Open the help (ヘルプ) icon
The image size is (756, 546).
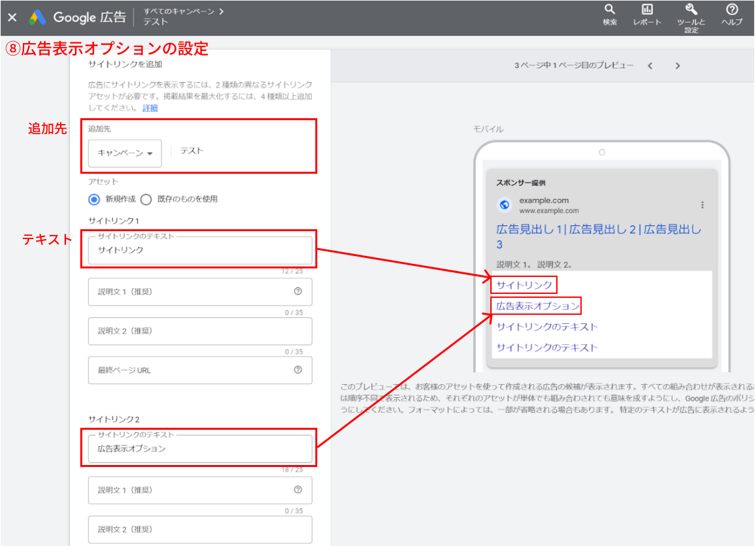tap(732, 14)
